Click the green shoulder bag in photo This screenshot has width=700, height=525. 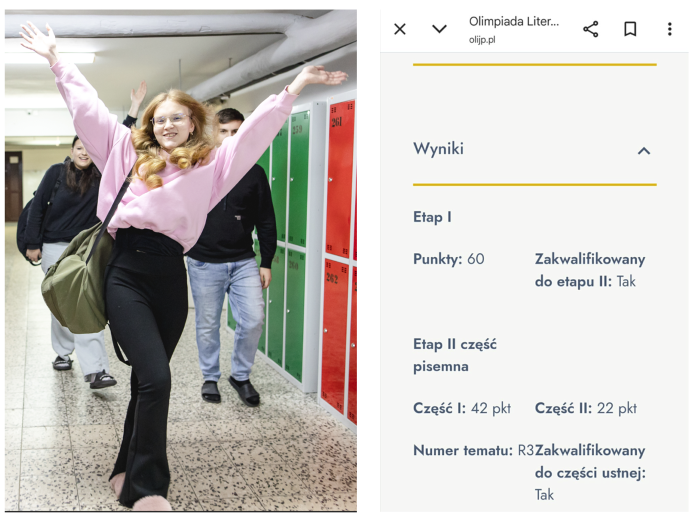77,281
